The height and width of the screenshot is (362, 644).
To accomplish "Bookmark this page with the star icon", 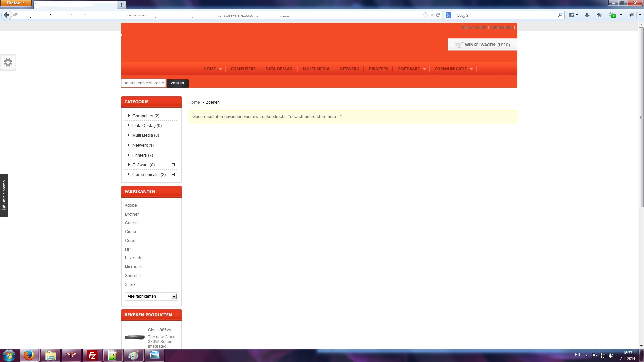I will pos(425,15).
